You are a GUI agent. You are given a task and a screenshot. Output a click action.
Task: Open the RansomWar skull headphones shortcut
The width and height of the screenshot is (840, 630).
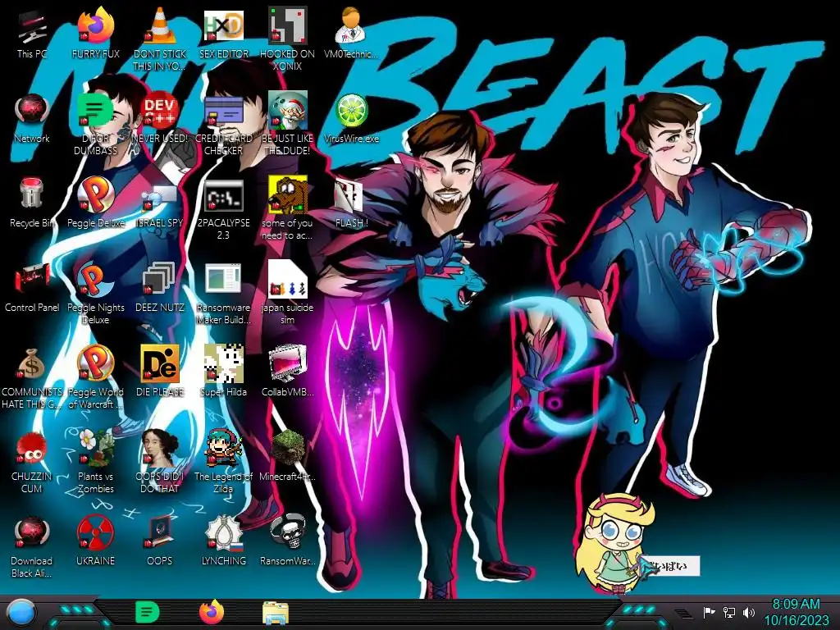[287, 541]
